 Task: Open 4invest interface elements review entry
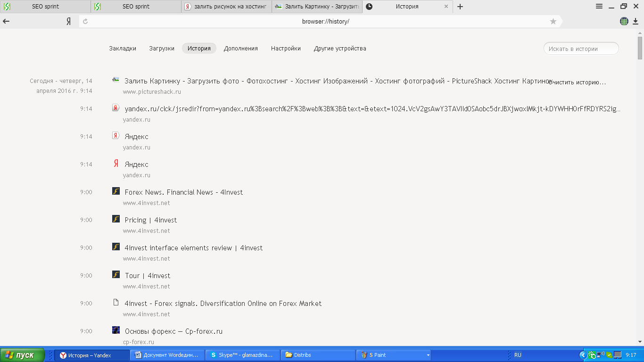click(194, 248)
